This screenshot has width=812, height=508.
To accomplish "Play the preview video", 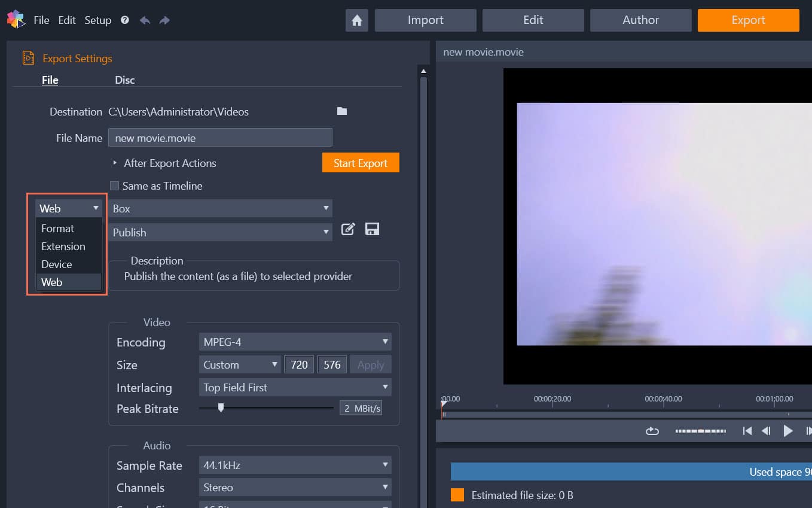I will coord(788,431).
